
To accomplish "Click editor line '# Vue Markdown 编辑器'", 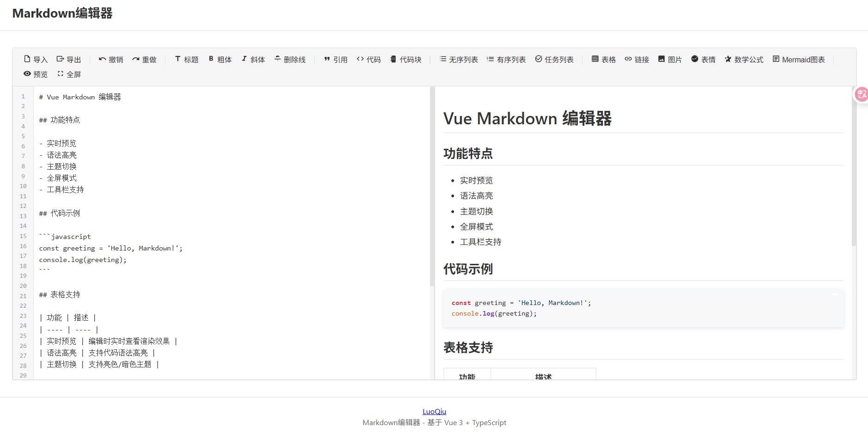I will pos(80,97).
